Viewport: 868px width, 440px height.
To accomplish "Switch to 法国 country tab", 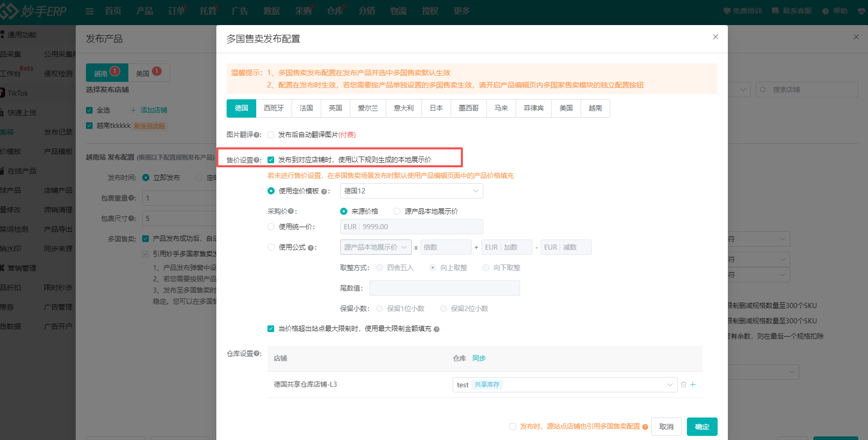I will click(x=306, y=108).
